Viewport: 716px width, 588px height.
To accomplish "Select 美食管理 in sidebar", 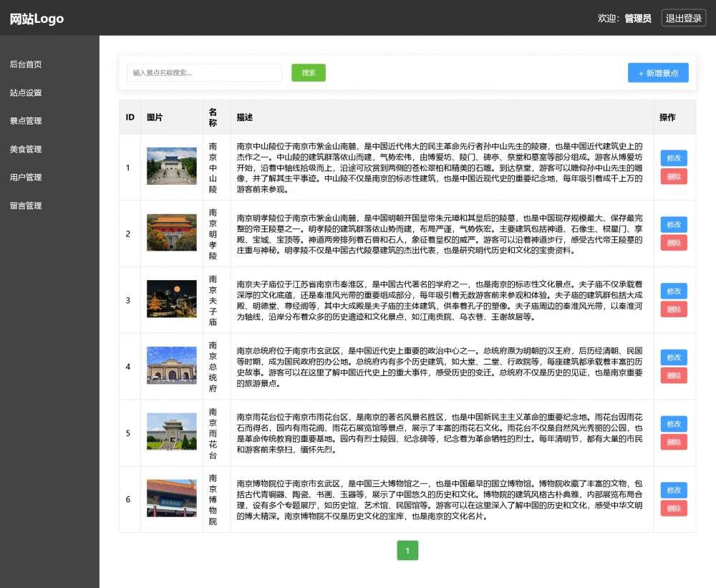I will click(26, 150).
